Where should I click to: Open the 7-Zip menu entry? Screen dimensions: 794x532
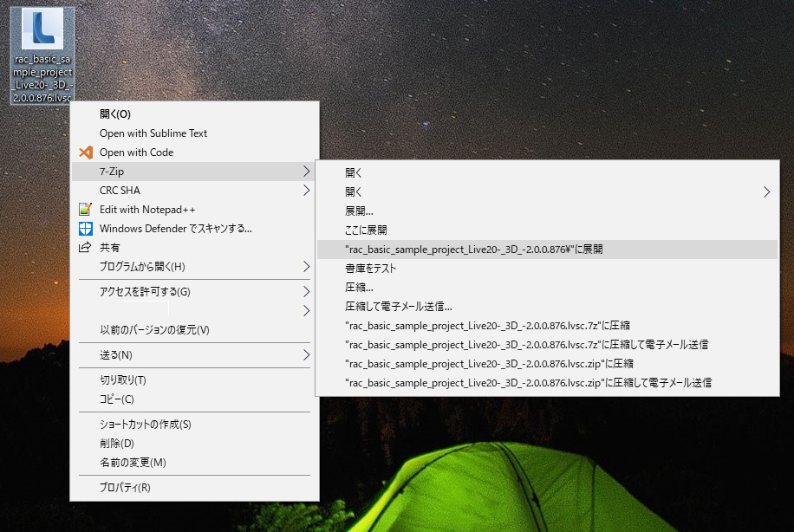pyautogui.click(x=194, y=172)
